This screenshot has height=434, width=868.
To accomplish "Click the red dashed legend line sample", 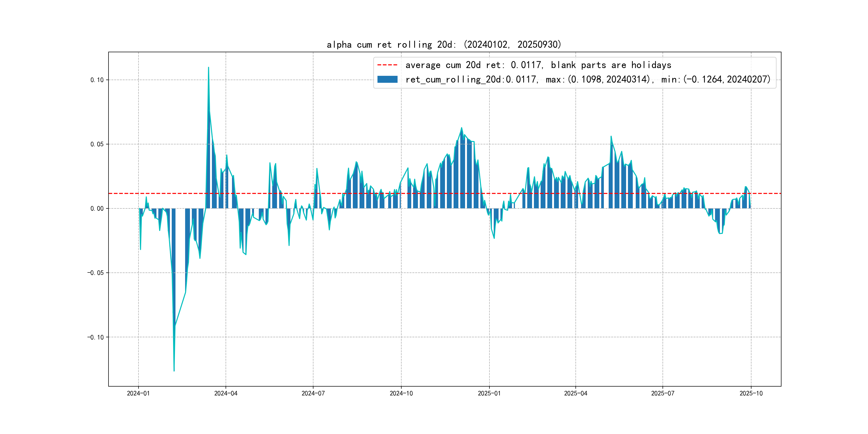I will point(387,65).
